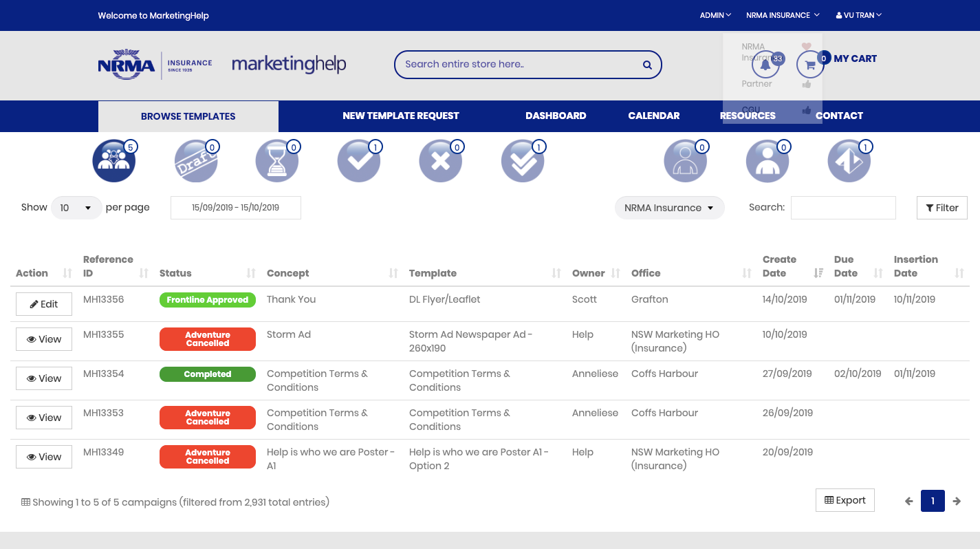
Task: Sort table by Status column
Action: pyautogui.click(x=207, y=273)
